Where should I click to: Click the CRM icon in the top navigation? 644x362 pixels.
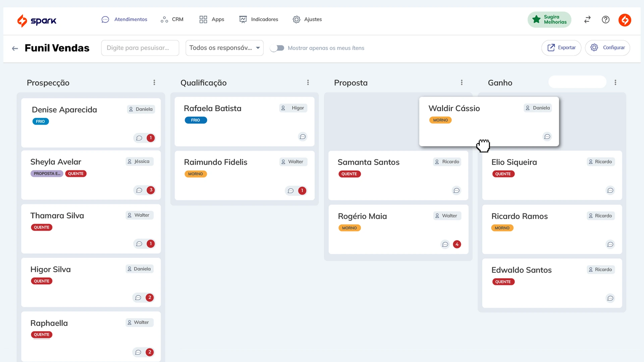pos(164,19)
